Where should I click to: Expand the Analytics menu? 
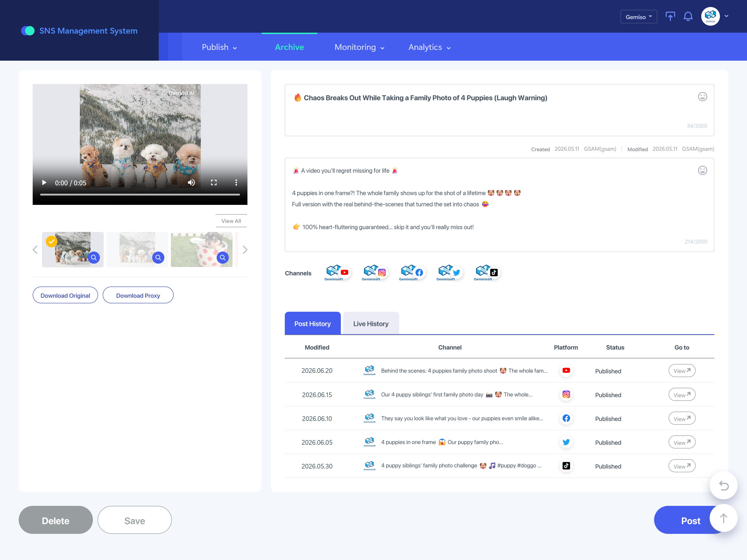430,47
